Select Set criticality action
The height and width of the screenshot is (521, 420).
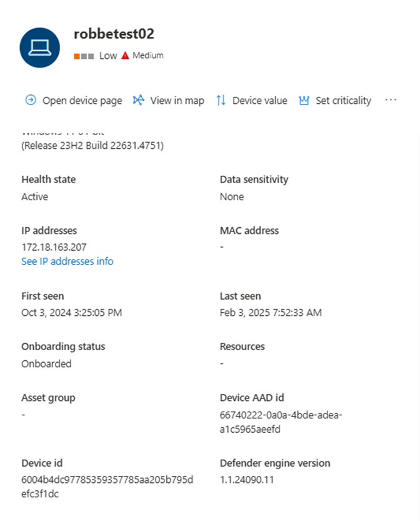coord(343,100)
